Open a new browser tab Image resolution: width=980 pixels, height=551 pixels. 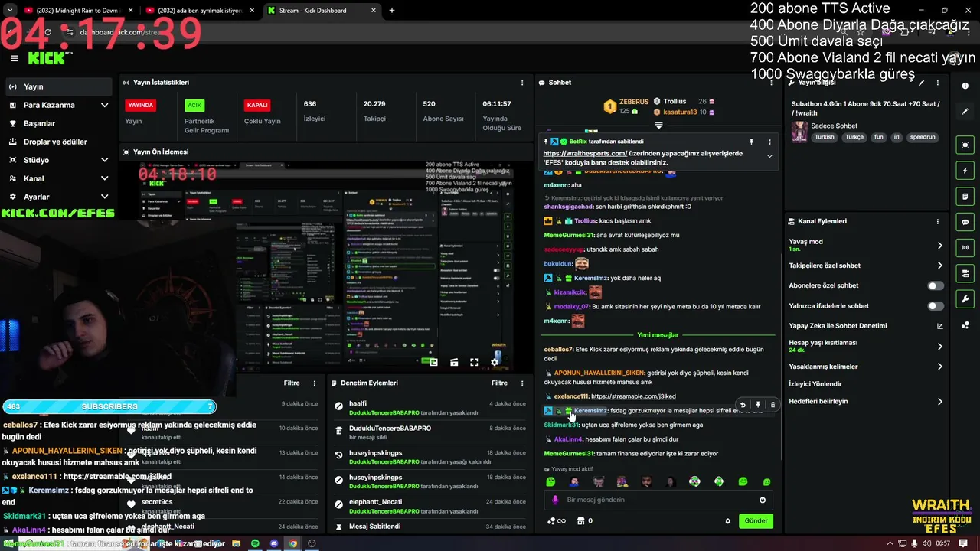click(392, 11)
